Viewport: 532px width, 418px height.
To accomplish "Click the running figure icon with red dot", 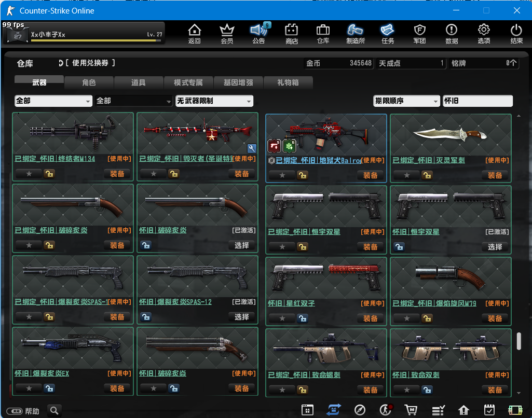I will point(386,410).
